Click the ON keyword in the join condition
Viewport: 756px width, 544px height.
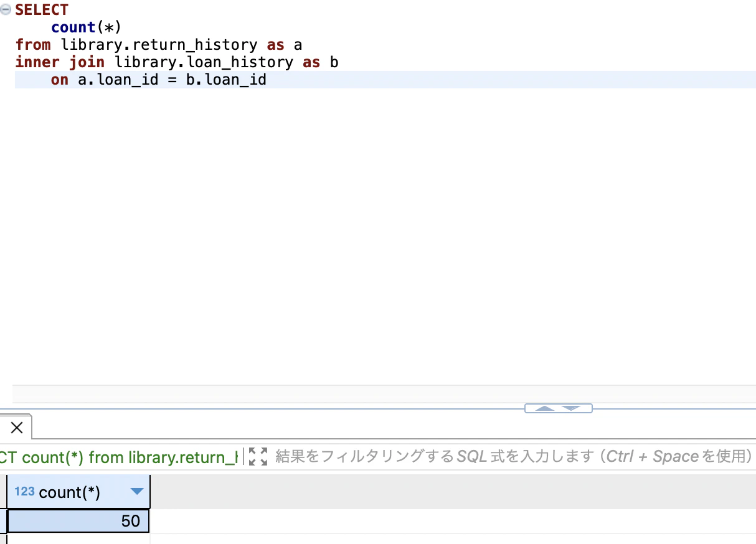click(59, 79)
